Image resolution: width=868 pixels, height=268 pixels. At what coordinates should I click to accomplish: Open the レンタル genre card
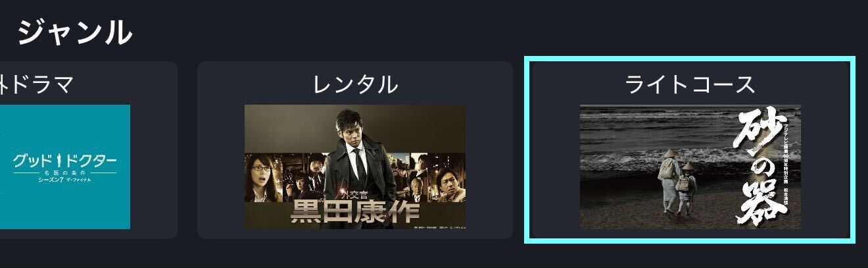click(x=355, y=150)
